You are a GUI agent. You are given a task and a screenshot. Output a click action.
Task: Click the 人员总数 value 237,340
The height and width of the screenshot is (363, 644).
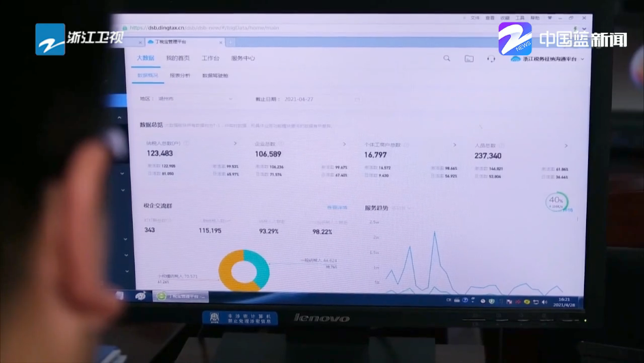click(x=487, y=156)
